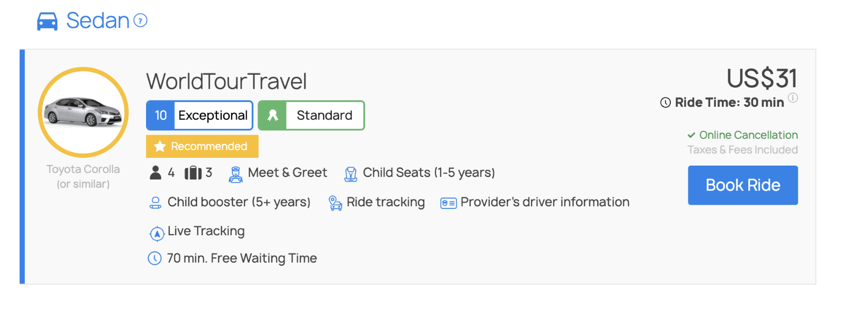
Task: Click the driver information ID card icon
Action: click(448, 203)
